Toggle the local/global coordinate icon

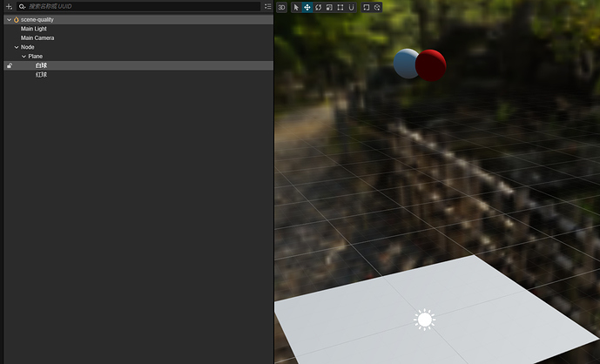(x=377, y=7)
